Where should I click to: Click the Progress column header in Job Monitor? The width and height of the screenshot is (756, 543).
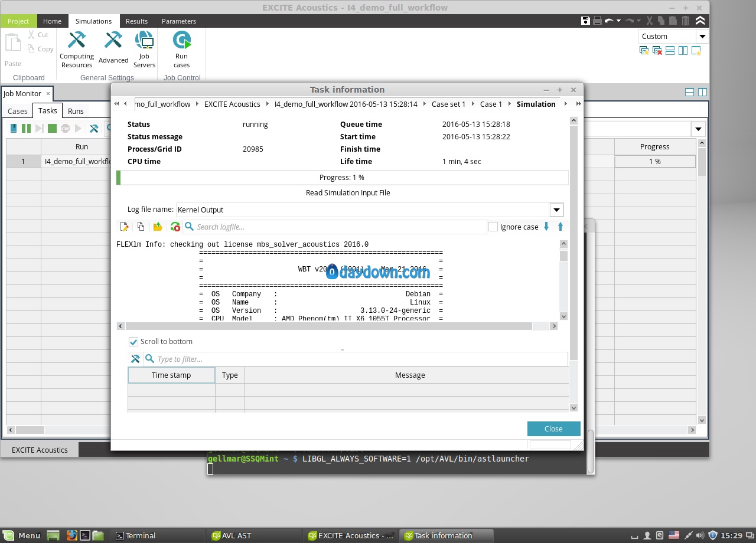[655, 146]
